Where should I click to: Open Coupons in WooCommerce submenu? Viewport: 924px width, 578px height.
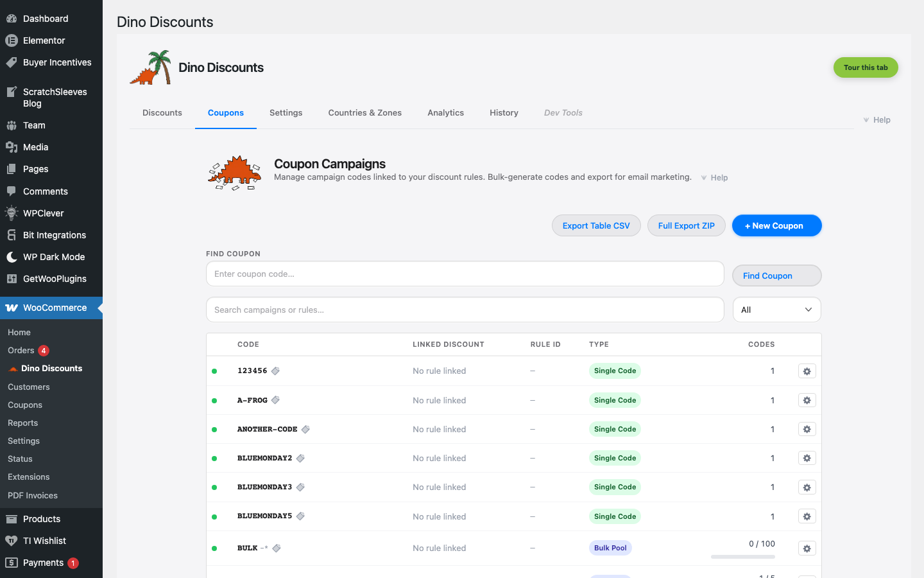pyautogui.click(x=25, y=405)
